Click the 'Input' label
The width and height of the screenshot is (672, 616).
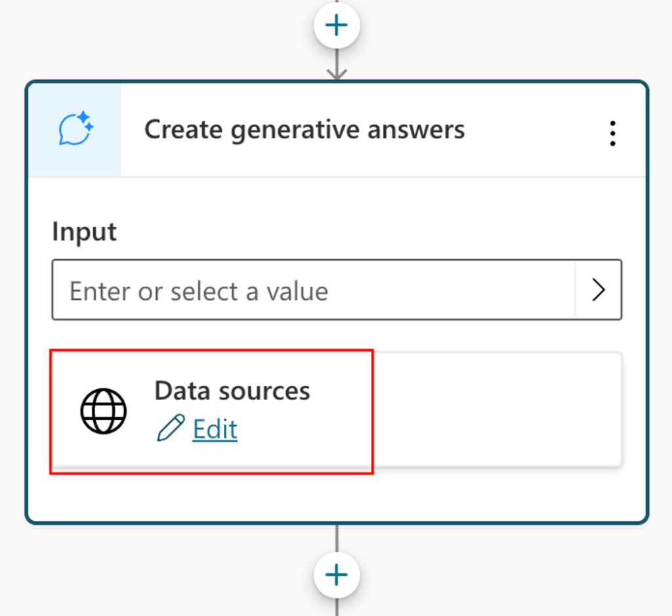[84, 232]
